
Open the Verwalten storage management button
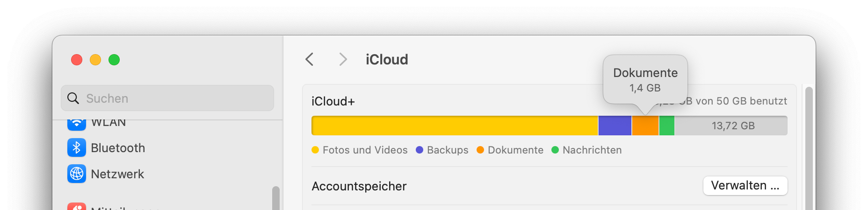pos(745,186)
